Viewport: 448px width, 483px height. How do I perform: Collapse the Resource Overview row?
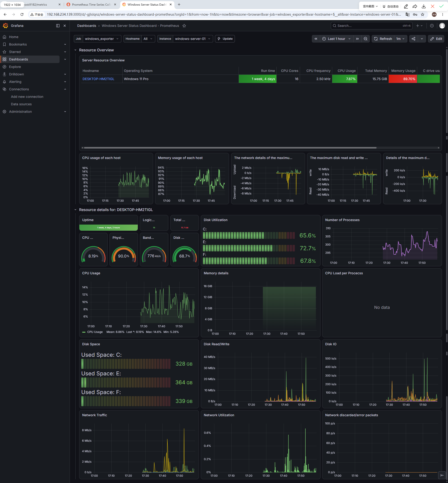75,50
